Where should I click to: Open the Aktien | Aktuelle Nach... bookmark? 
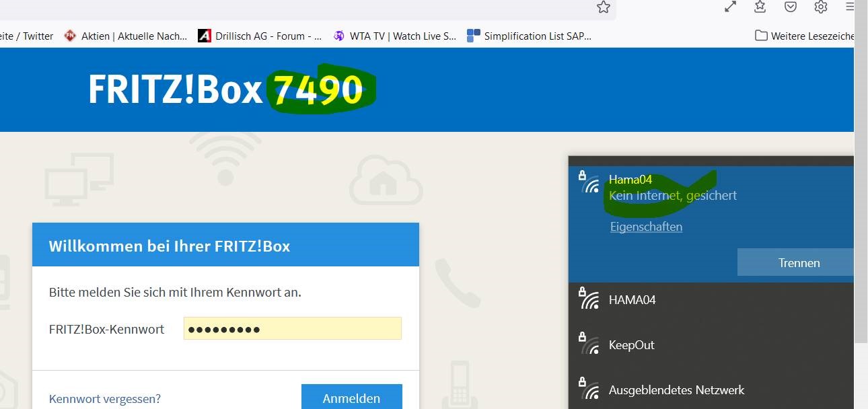[125, 36]
